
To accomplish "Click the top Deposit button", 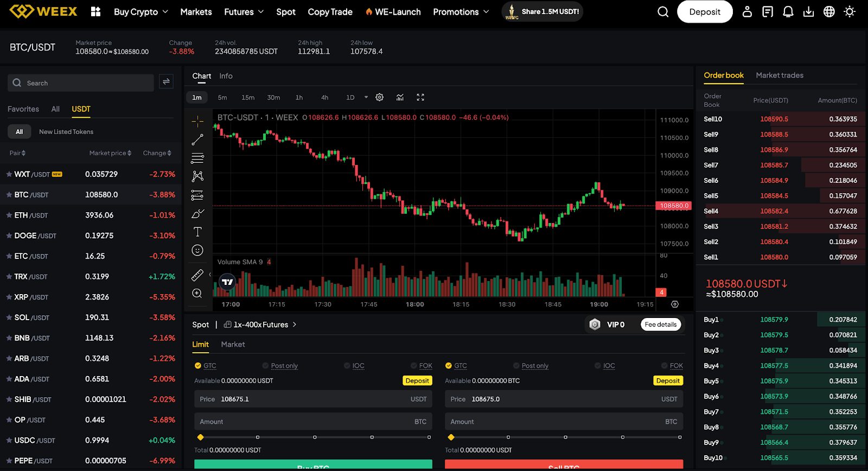I will click(705, 11).
